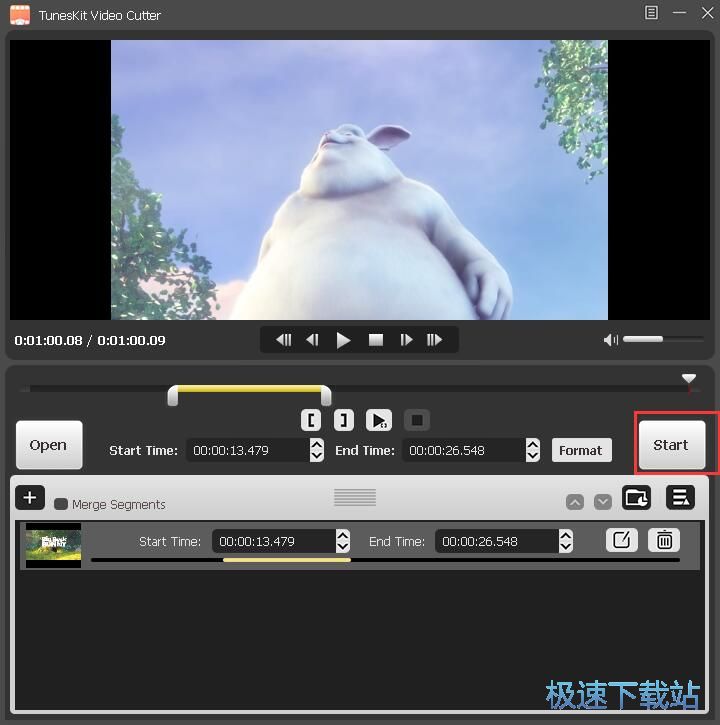720x725 pixels.
Task: Increase segment row End Time
Action: click(566, 535)
